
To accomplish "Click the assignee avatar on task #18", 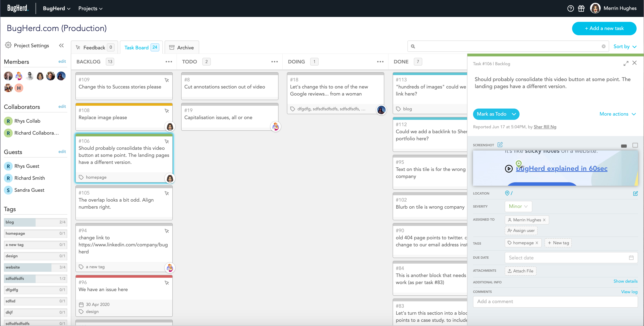I will [x=381, y=110].
